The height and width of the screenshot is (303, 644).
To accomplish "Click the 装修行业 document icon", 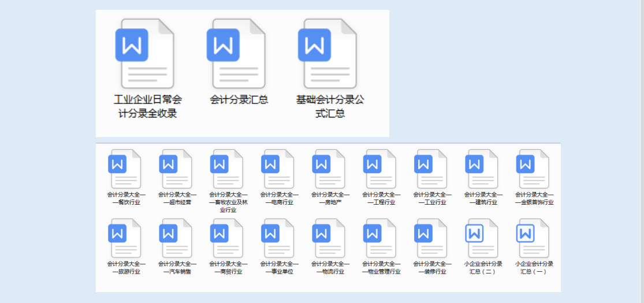I will tap(431, 238).
